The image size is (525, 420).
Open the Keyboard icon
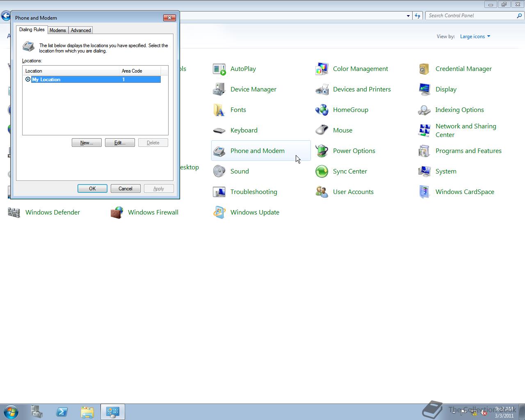click(219, 130)
